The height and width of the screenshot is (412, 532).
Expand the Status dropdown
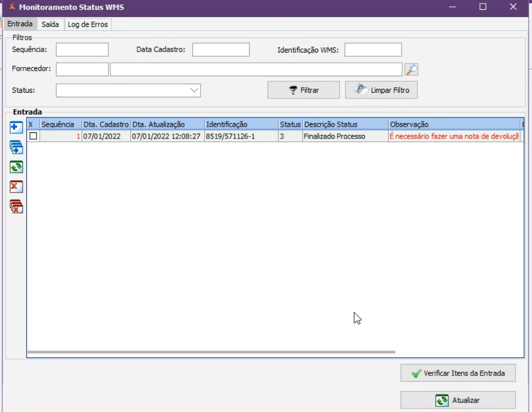pyautogui.click(x=194, y=91)
